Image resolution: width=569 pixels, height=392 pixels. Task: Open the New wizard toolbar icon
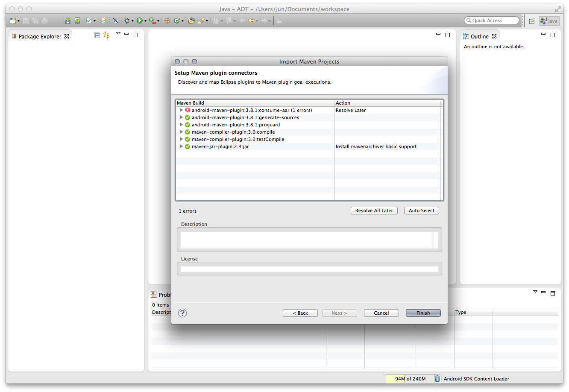point(13,20)
